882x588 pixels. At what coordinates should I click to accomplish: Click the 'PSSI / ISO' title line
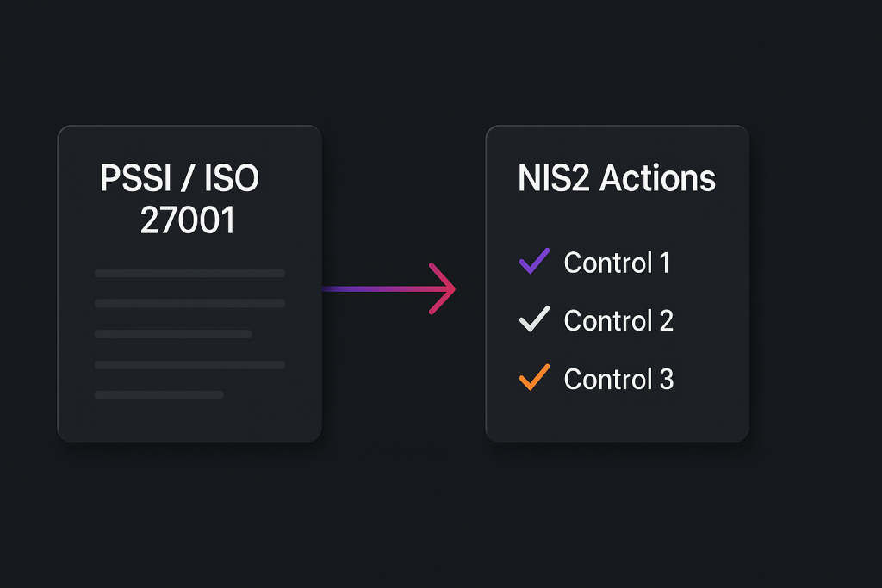coord(180,178)
